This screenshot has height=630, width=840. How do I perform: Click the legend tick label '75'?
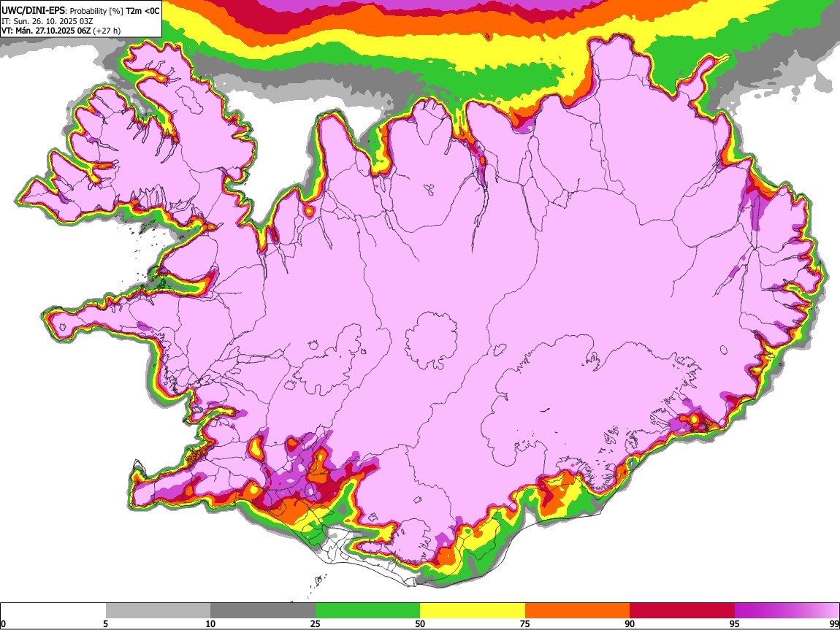pos(525,624)
